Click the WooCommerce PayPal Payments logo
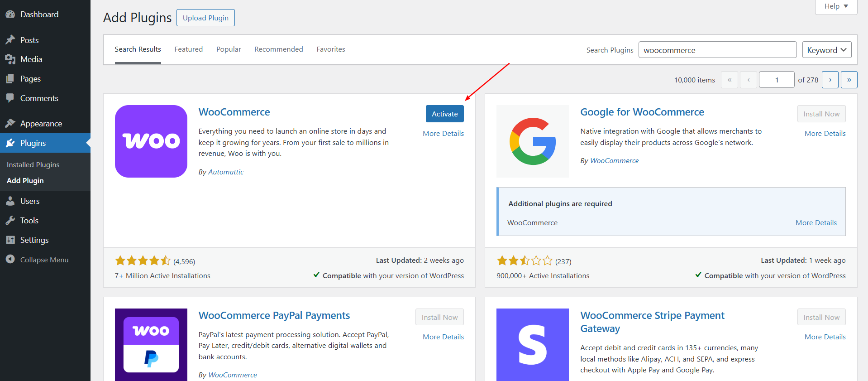868x381 pixels. click(x=151, y=345)
